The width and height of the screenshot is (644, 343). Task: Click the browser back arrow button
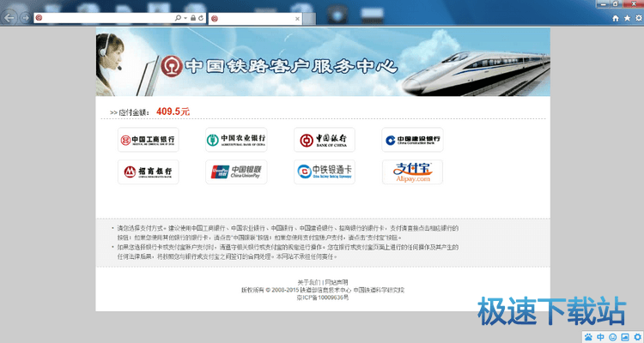tap(9, 17)
